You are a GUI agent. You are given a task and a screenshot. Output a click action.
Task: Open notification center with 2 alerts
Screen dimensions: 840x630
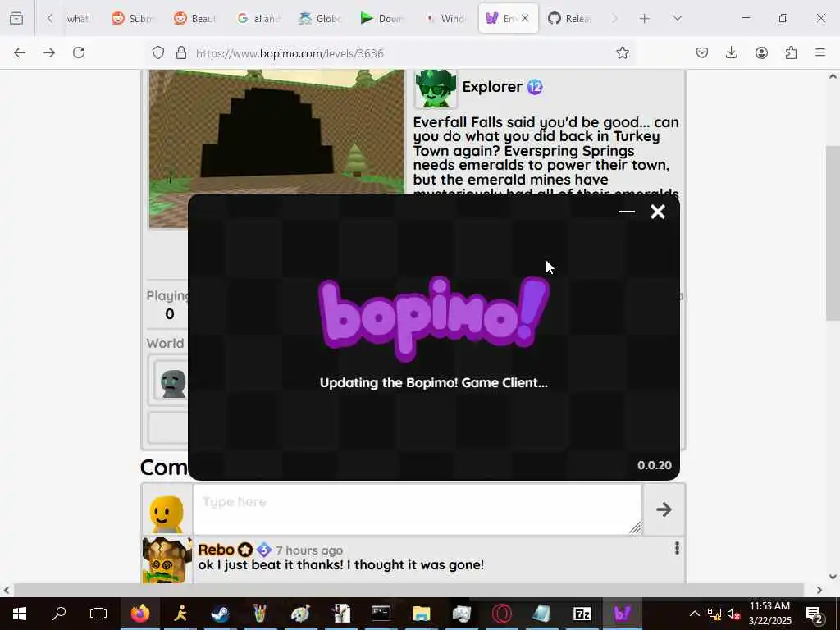[815, 614]
